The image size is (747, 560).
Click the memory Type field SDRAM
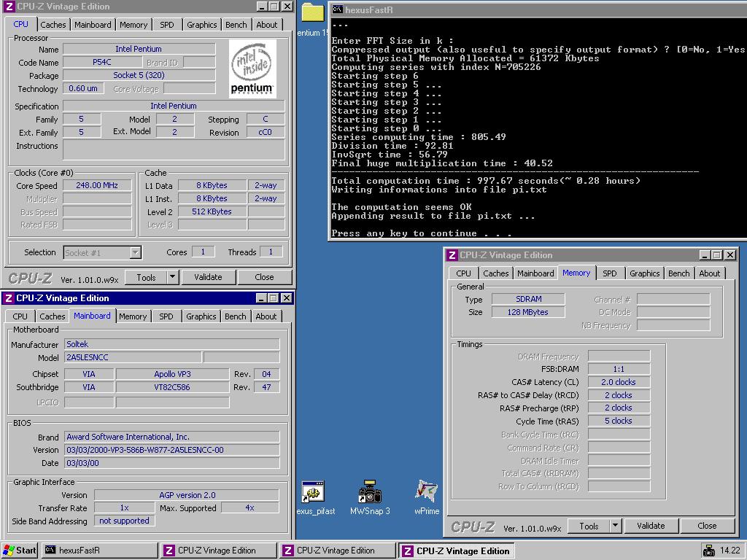tap(528, 299)
